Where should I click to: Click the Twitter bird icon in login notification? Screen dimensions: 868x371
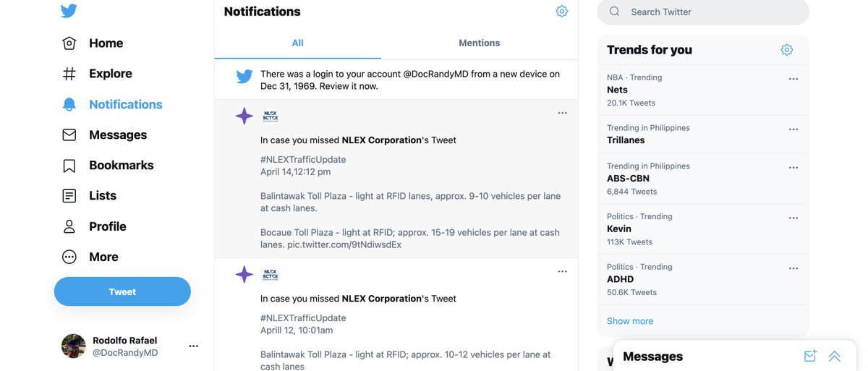click(244, 76)
